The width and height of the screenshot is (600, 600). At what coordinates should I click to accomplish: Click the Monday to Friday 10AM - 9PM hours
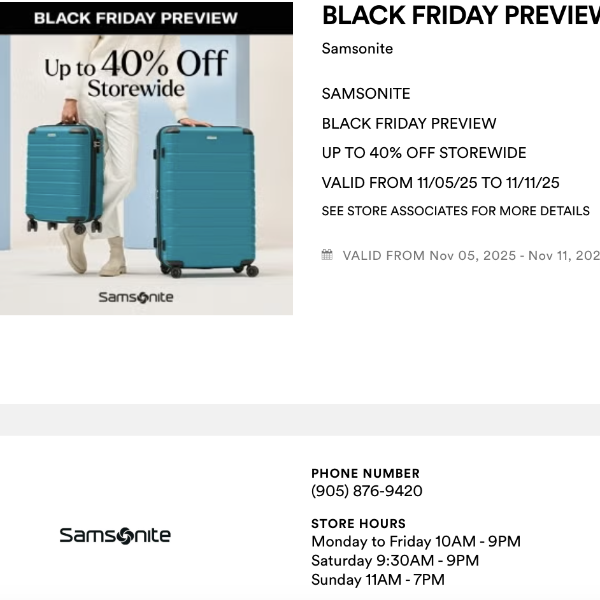pos(415,542)
